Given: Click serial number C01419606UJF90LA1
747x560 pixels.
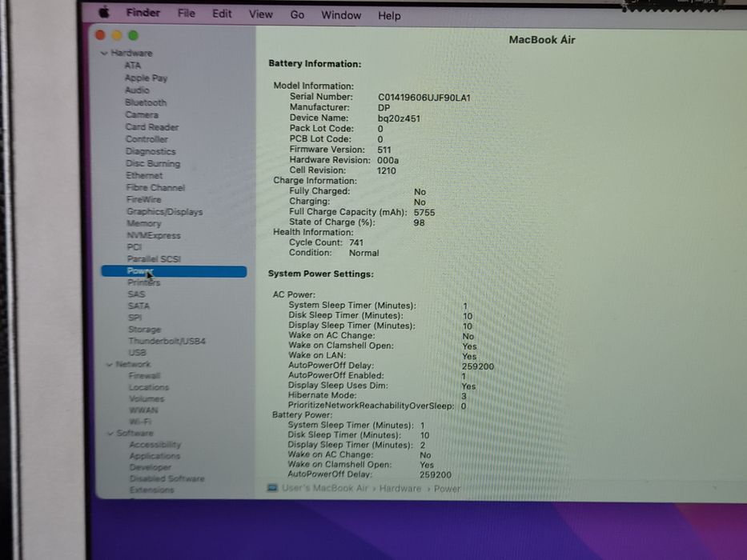Looking at the screenshot, I should coord(424,98).
